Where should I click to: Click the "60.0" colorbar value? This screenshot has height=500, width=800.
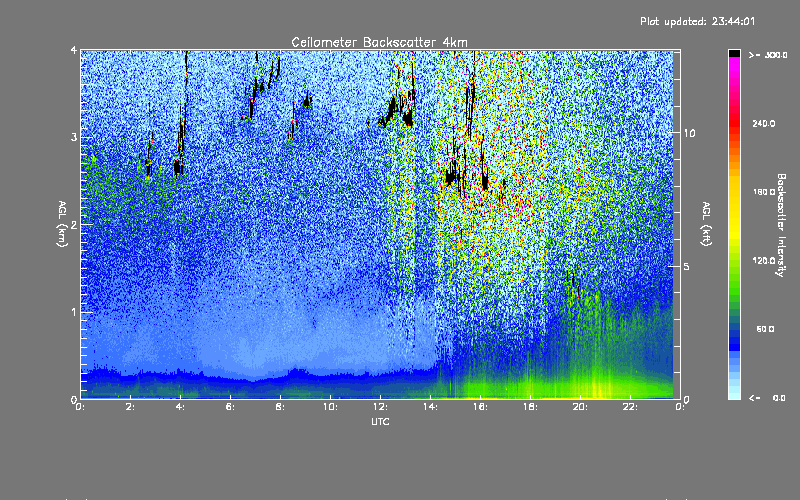[x=765, y=329]
